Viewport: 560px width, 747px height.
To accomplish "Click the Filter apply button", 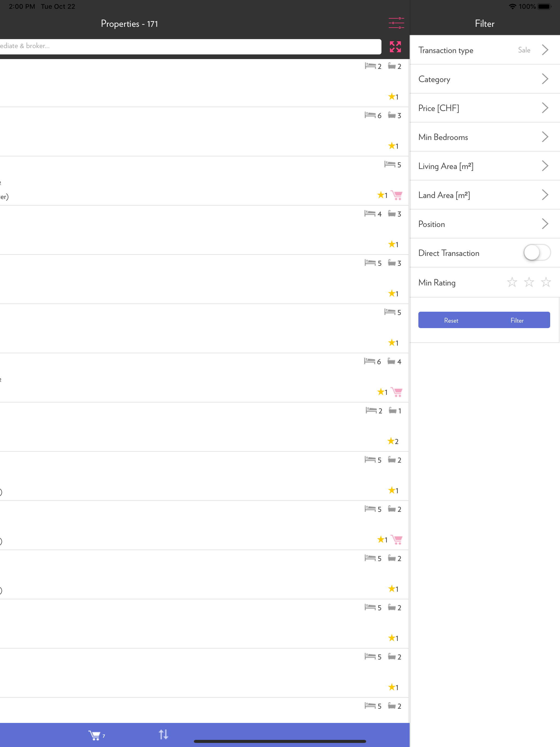I will tap(517, 320).
